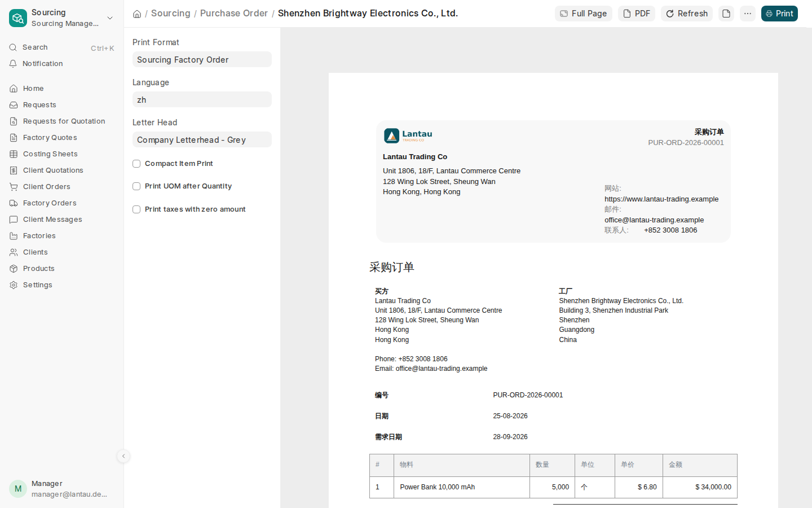Click the green Print button

[x=779, y=14]
